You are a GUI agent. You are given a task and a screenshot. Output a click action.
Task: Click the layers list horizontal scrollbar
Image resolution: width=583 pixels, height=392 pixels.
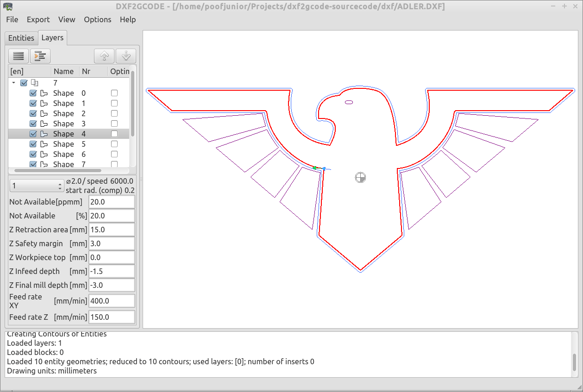tap(58, 170)
